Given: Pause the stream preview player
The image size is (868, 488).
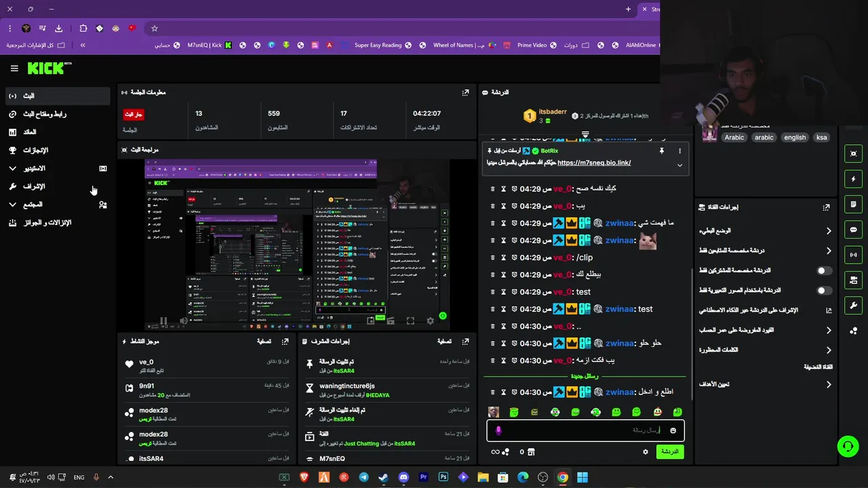Looking at the screenshot, I should 163,321.
